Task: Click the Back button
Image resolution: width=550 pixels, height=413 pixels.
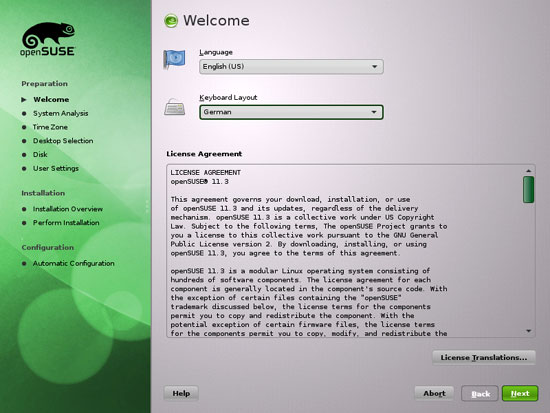Action: (480, 393)
